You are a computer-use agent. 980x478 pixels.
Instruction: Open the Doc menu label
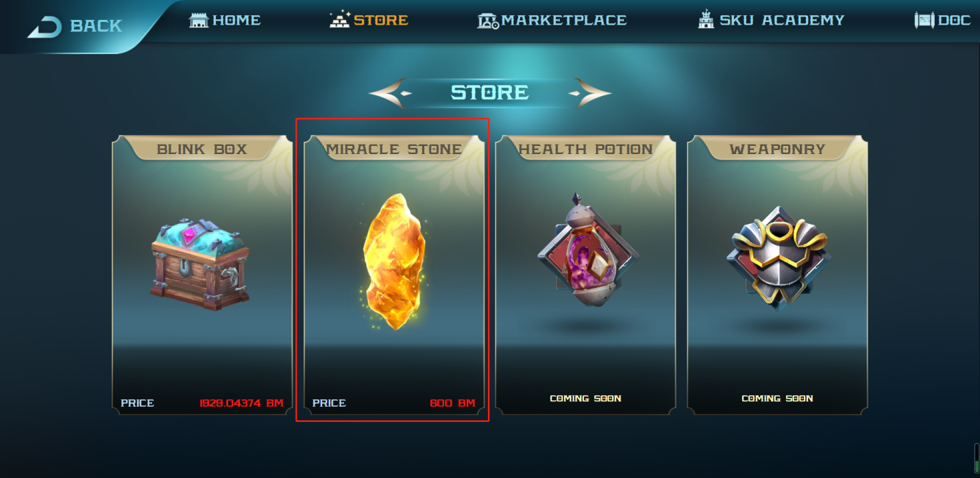955,21
